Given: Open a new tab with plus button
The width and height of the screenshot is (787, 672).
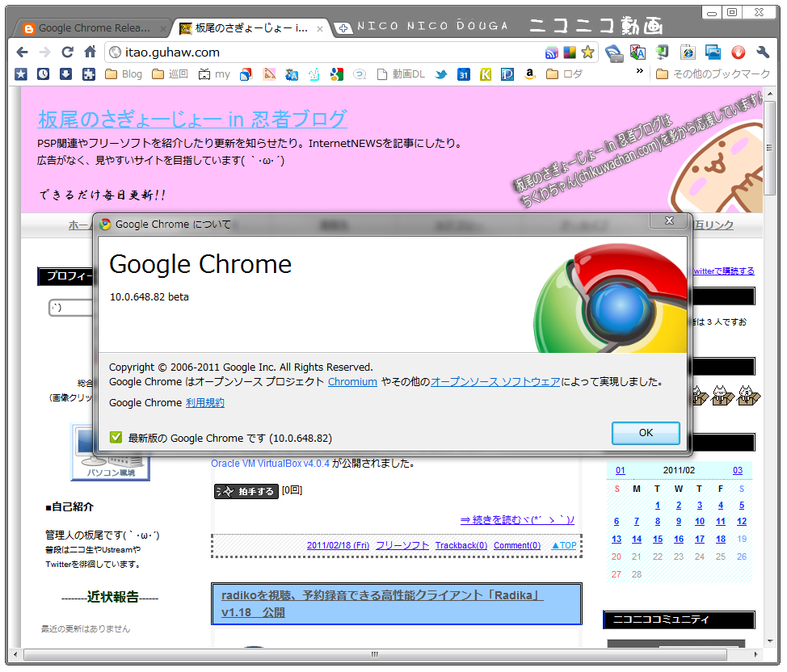Looking at the screenshot, I should pos(343,28).
